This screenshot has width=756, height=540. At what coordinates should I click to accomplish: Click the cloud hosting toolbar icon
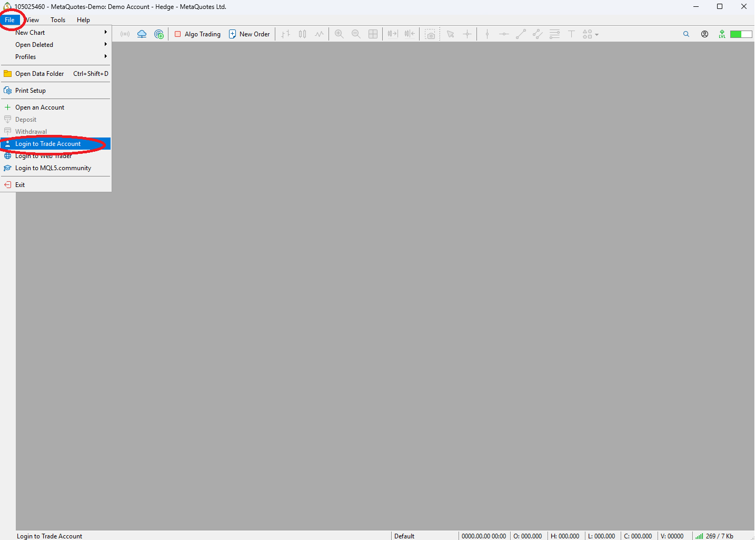pos(142,34)
